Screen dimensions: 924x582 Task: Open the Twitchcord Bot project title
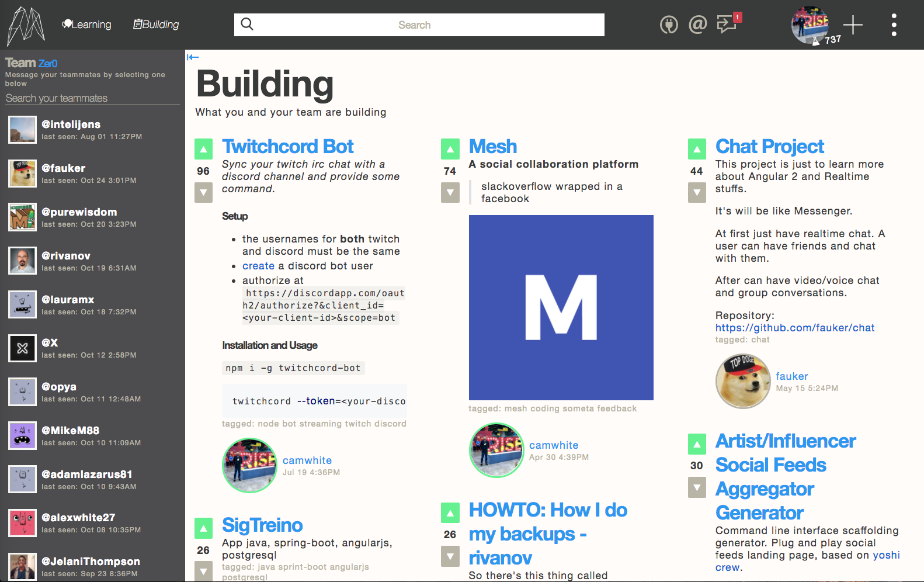pyautogui.click(x=288, y=146)
